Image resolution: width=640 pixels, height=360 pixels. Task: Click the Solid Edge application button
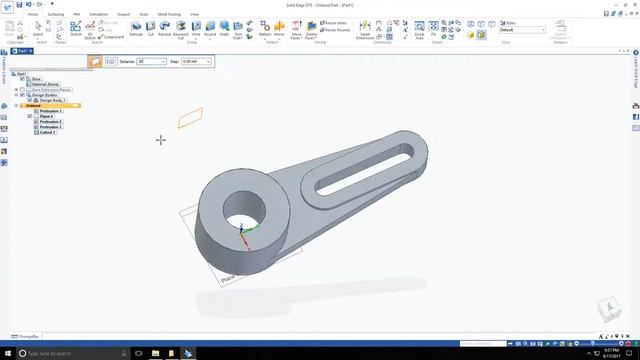[7, 7]
